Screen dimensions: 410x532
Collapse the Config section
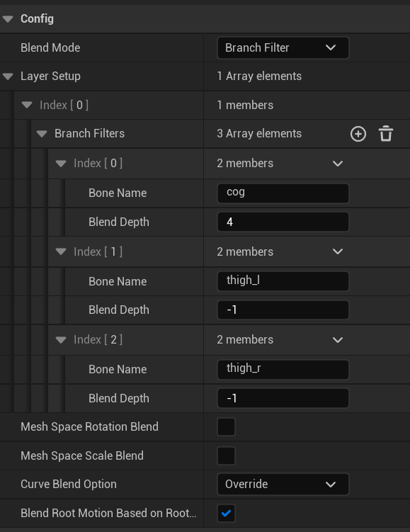point(8,19)
